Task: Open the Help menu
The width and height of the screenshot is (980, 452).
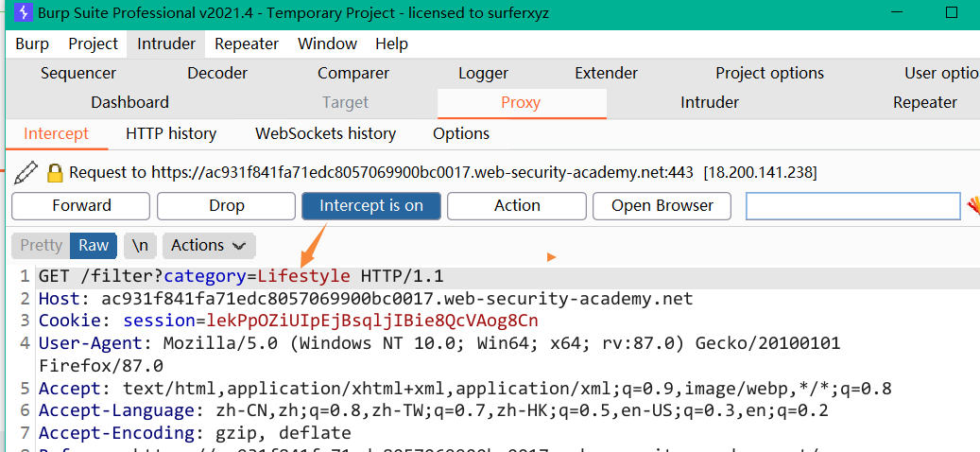Action: 391,43
